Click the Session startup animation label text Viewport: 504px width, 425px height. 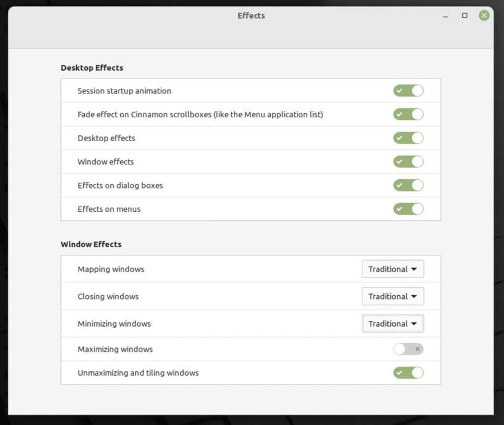[x=124, y=91]
